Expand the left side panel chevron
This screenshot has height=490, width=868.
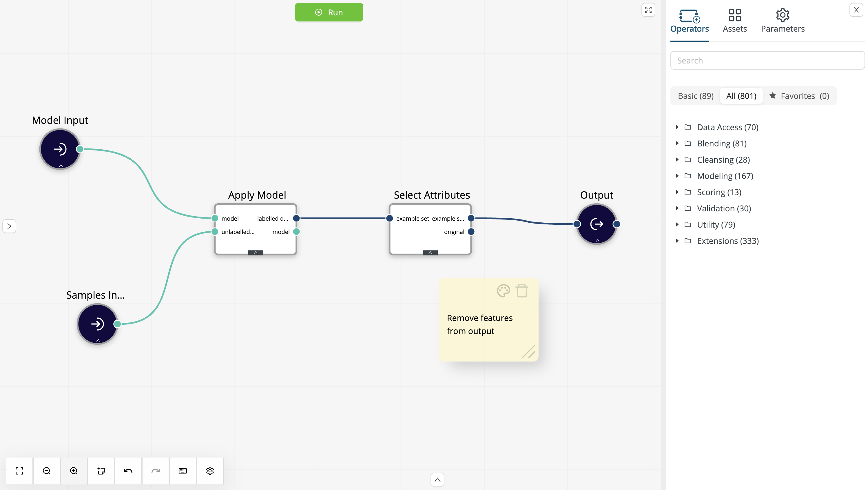click(x=9, y=226)
